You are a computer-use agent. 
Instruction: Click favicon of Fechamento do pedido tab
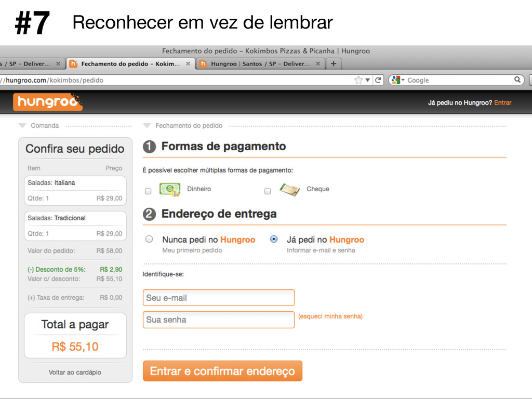click(x=73, y=64)
